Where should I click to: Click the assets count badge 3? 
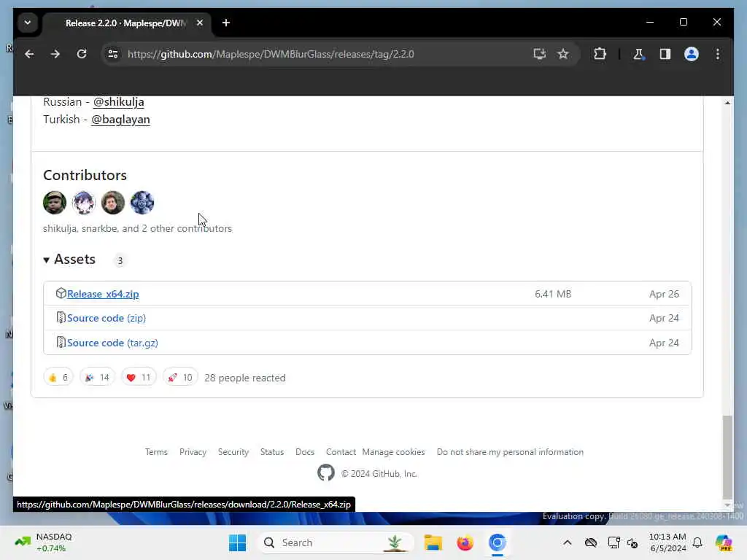pyautogui.click(x=120, y=260)
